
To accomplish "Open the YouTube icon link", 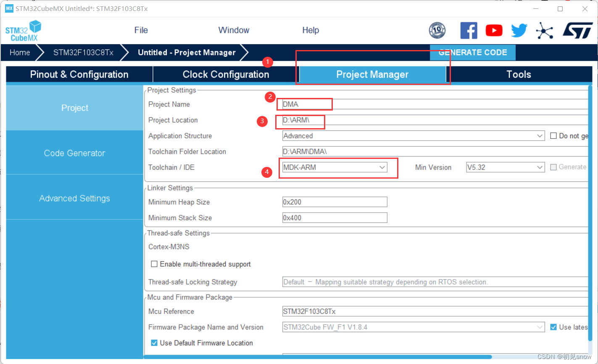I will [x=494, y=30].
